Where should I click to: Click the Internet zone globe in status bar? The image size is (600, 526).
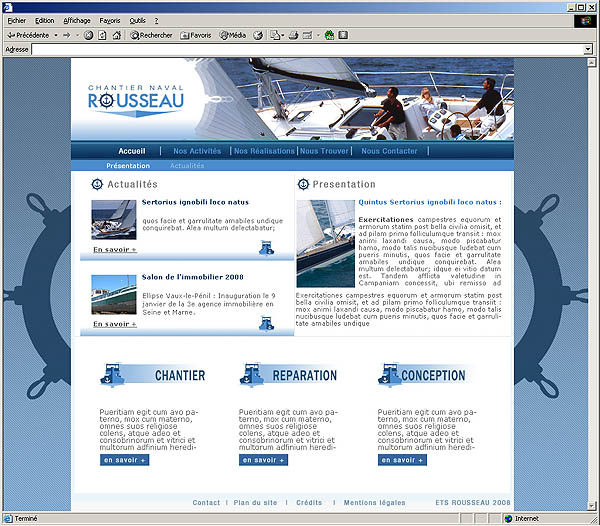coord(508,519)
